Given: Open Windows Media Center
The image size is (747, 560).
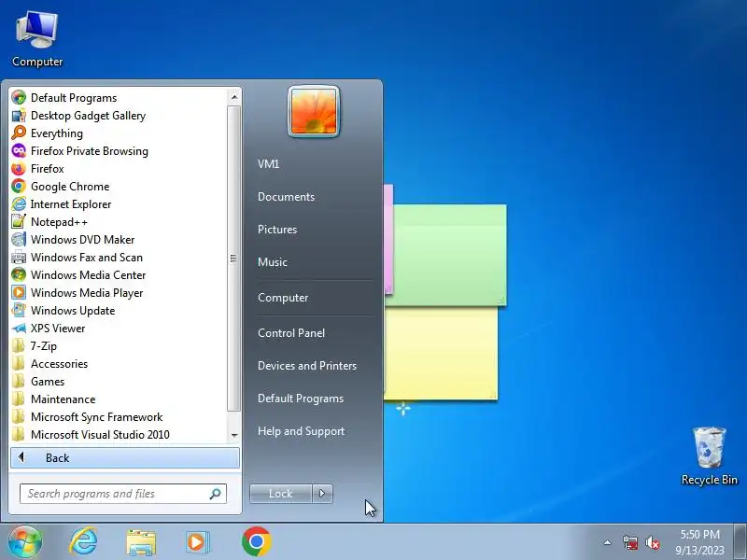Looking at the screenshot, I should pyautogui.click(x=119, y=274).
